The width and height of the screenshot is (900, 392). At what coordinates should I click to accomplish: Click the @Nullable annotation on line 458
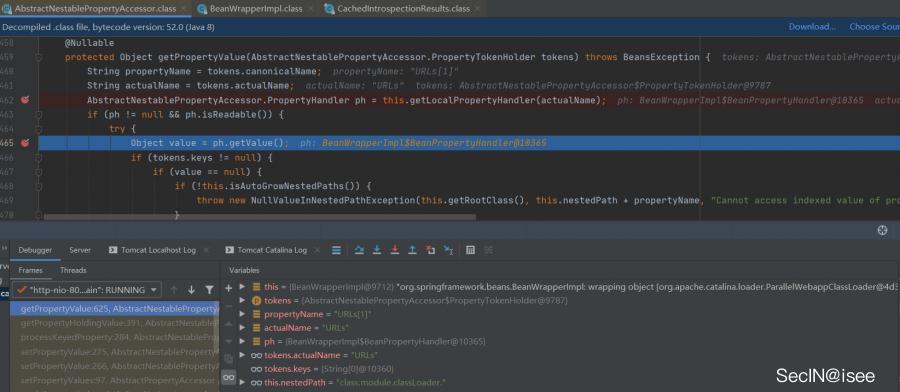pyautogui.click(x=89, y=43)
